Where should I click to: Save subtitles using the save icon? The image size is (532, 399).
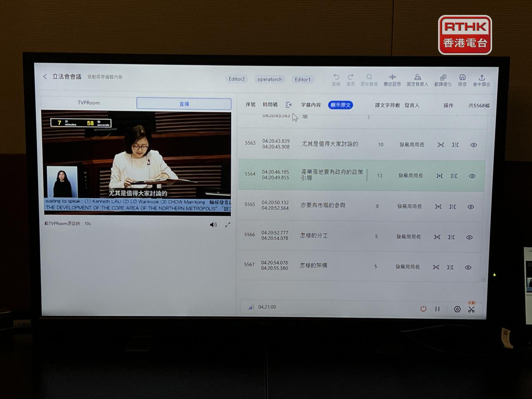(x=462, y=78)
